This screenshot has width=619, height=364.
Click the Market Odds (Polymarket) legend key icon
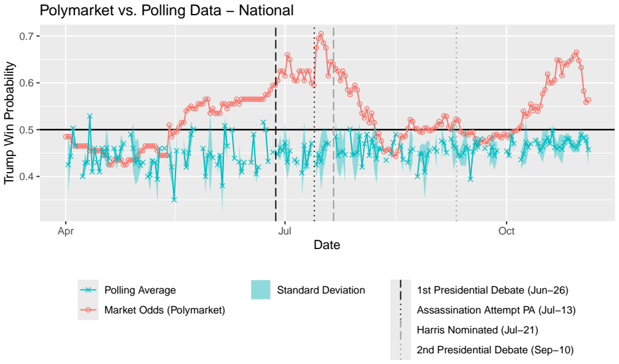(x=88, y=310)
